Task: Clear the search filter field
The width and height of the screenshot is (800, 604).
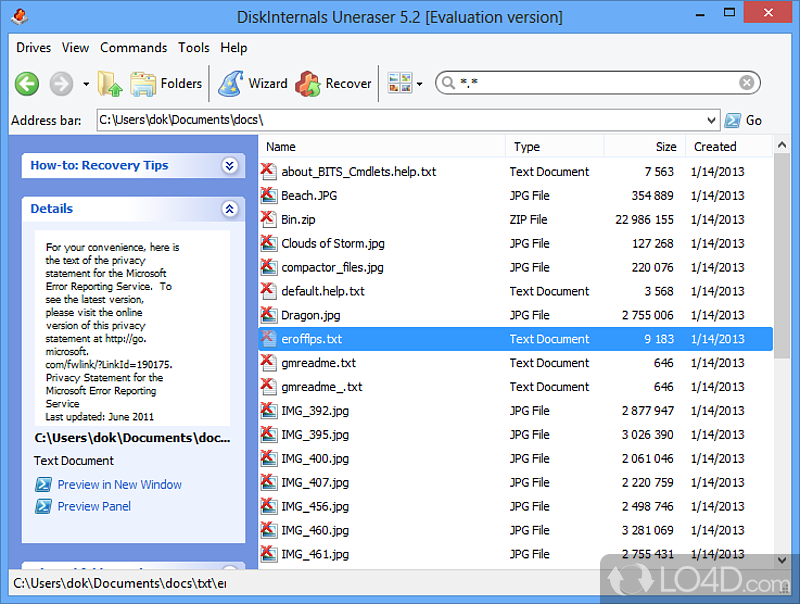Action: pos(746,84)
